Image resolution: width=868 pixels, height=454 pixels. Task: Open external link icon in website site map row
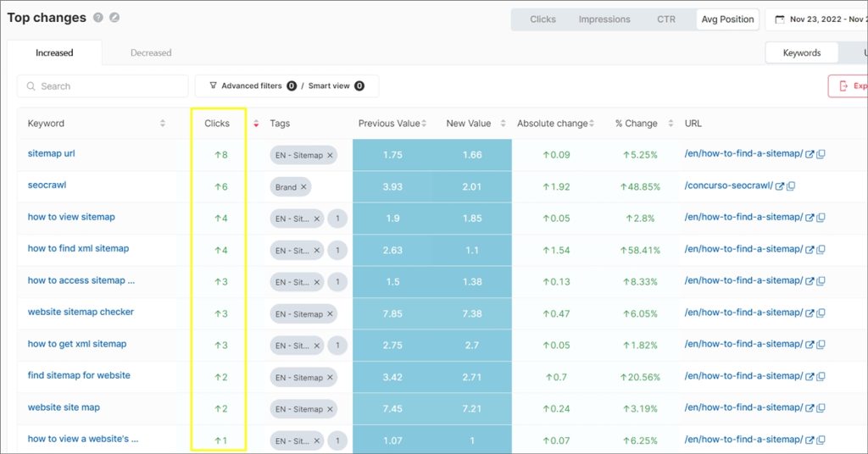click(x=810, y=408)
